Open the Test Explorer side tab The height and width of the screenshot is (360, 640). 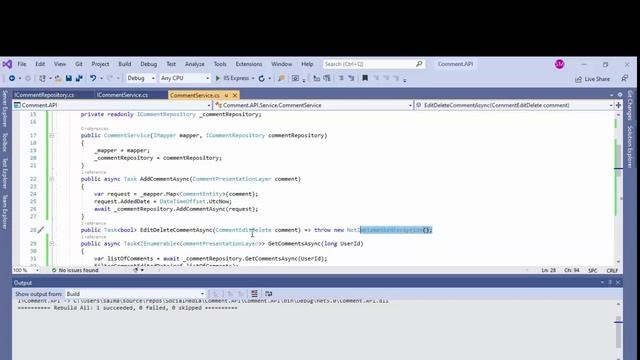[5, 173]
